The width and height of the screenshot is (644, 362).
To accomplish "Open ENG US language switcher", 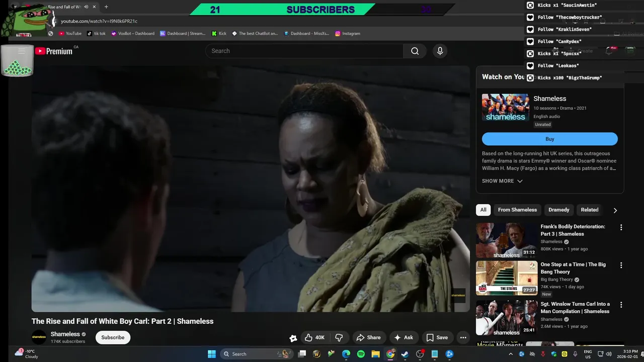I will 588,354.
